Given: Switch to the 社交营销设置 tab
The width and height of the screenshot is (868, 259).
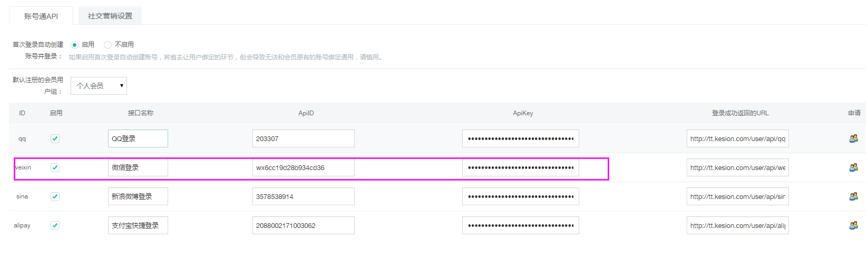Looking at the screenshot, I should 110,16.
